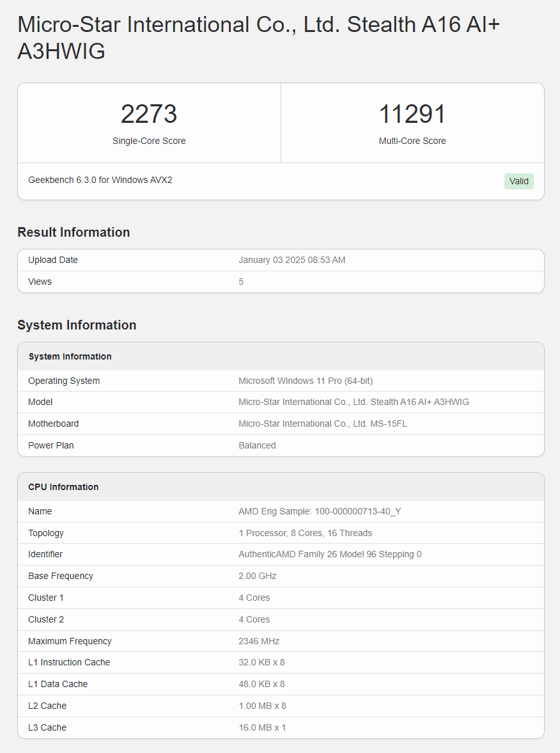Click the CPU 'Name' row label

click(x=40, y=511)
